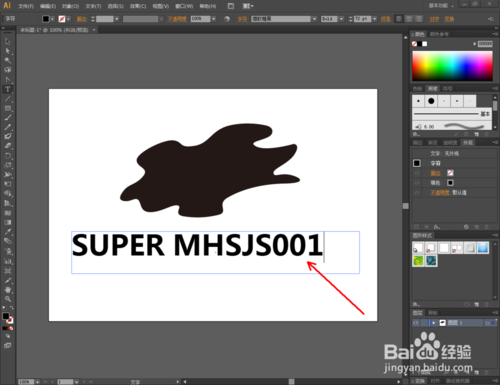The image size is (500, 385).
Task: Select the Column Graph tool
Action: coord(8,261)
